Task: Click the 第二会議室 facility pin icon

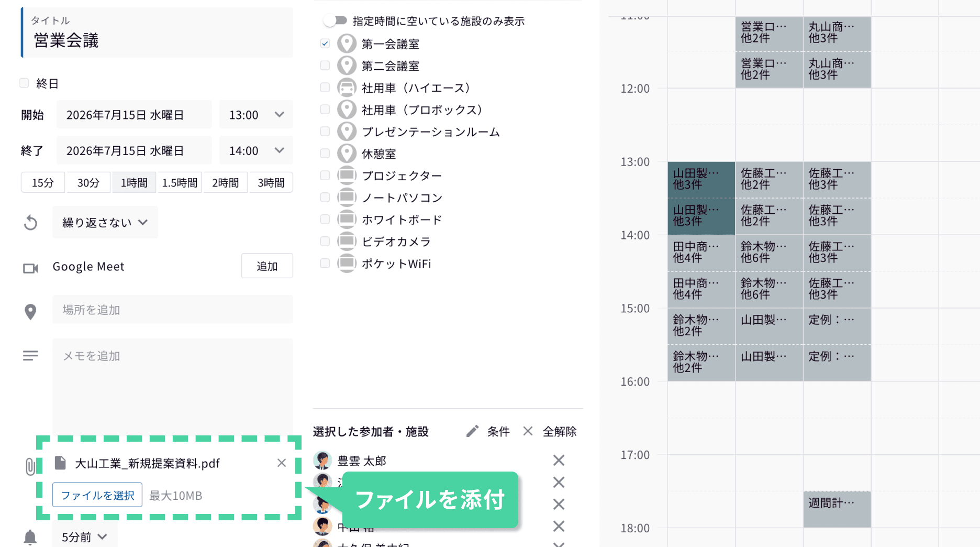Action: [347, 65]
